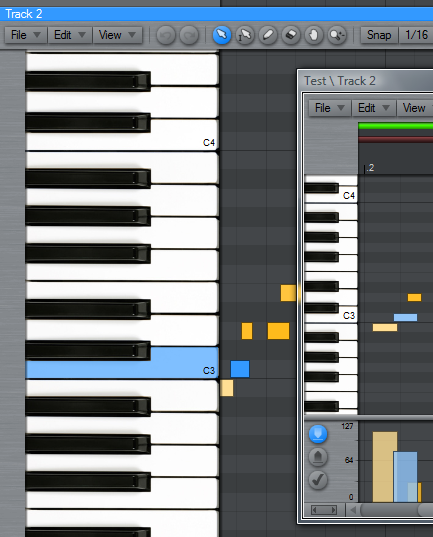Toggle the Snap button
This screenshot has width=433, height=537.
(x=379, y=35)
